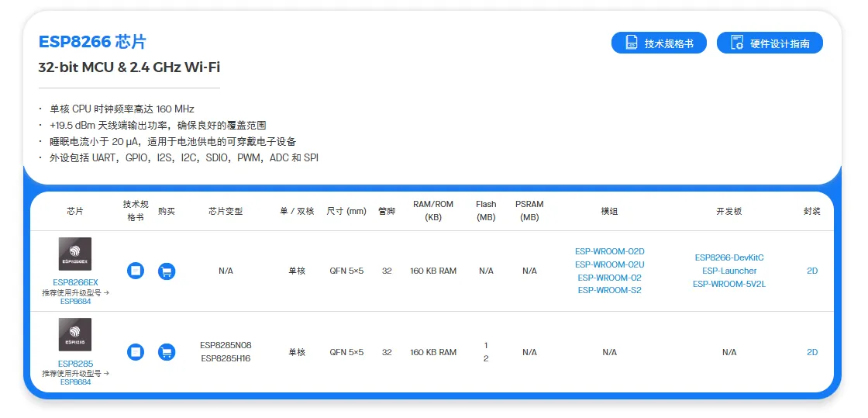Open the 技术规格书 button
This screenshot has width=868, height=418.
659,43
